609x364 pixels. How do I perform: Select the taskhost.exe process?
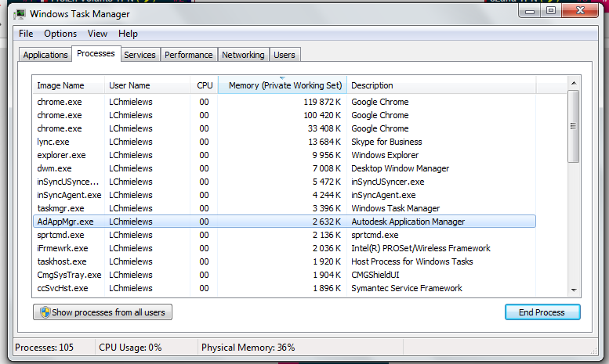pos(285,261)
